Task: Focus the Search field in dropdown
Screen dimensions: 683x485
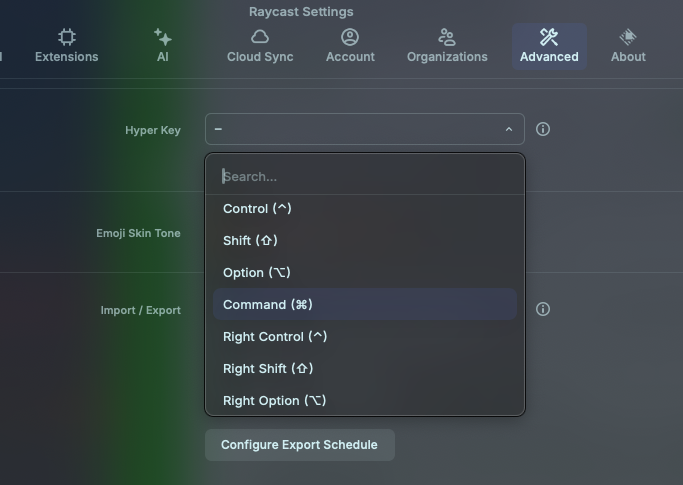Action: coord(365,177)
